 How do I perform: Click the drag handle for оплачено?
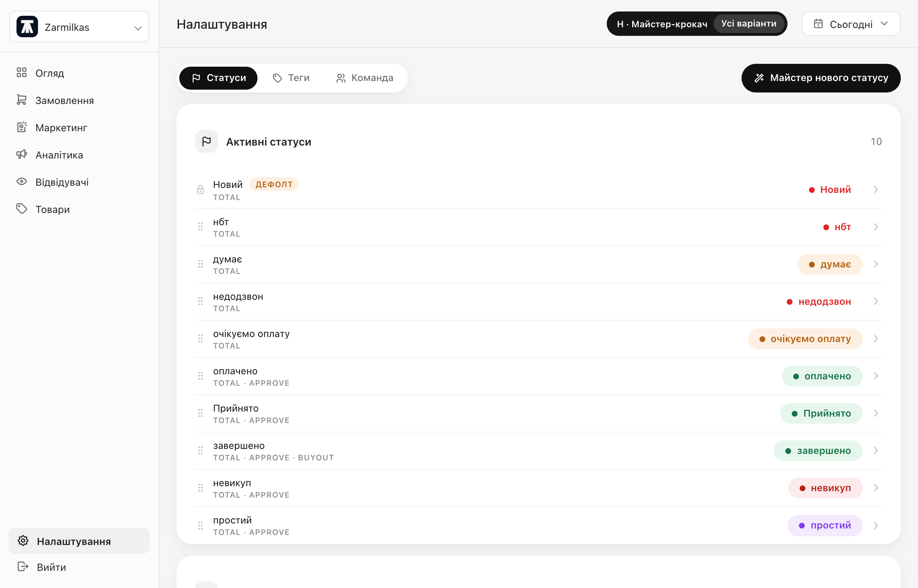(x=200, y=376)
